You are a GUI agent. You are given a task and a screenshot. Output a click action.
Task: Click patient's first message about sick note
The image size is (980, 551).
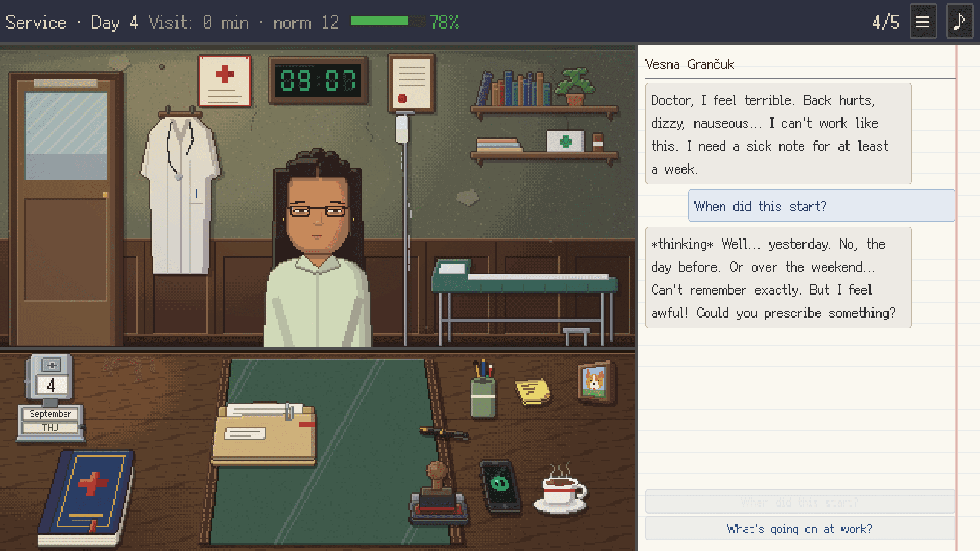[778, 134]
